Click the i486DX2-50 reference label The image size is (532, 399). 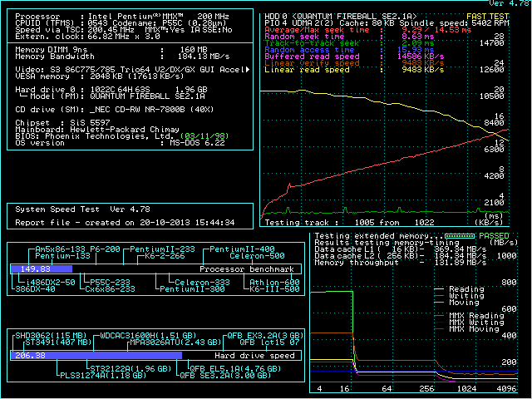50,283
